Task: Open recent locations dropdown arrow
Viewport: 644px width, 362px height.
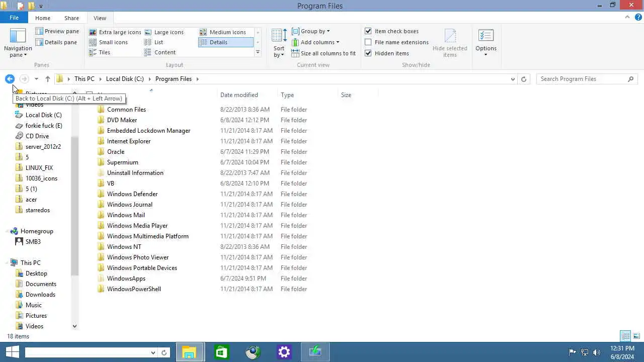Action: point(36,79)
